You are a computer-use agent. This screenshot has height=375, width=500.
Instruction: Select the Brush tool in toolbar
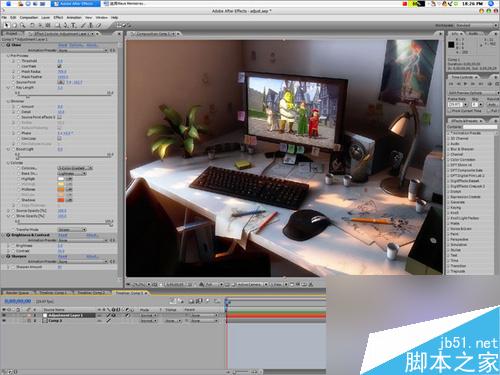[83, 25]
